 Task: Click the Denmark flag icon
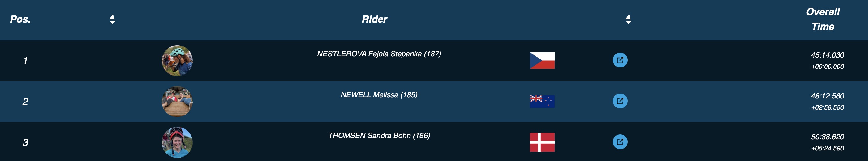542,142
